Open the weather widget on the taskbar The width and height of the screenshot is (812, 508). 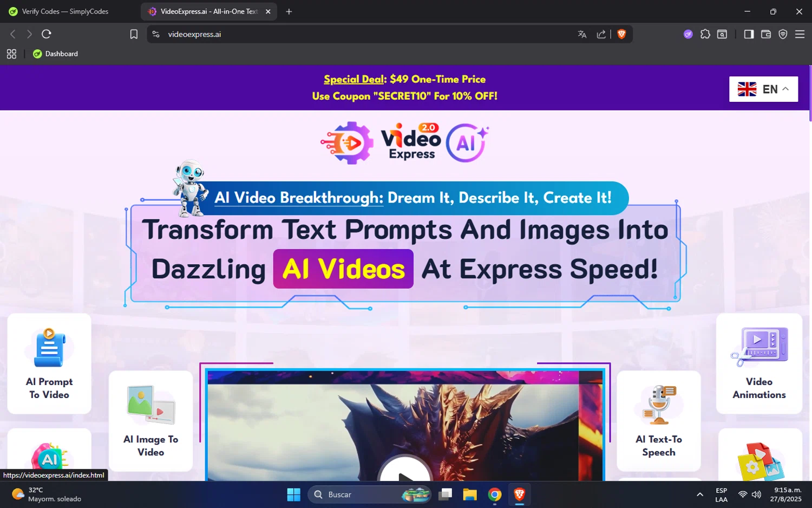(47, 494)
